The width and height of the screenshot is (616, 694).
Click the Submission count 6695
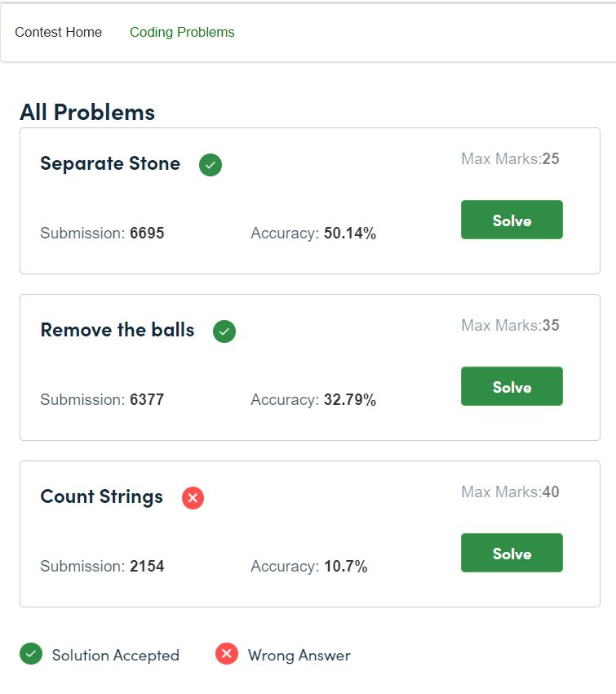point(147,233)
